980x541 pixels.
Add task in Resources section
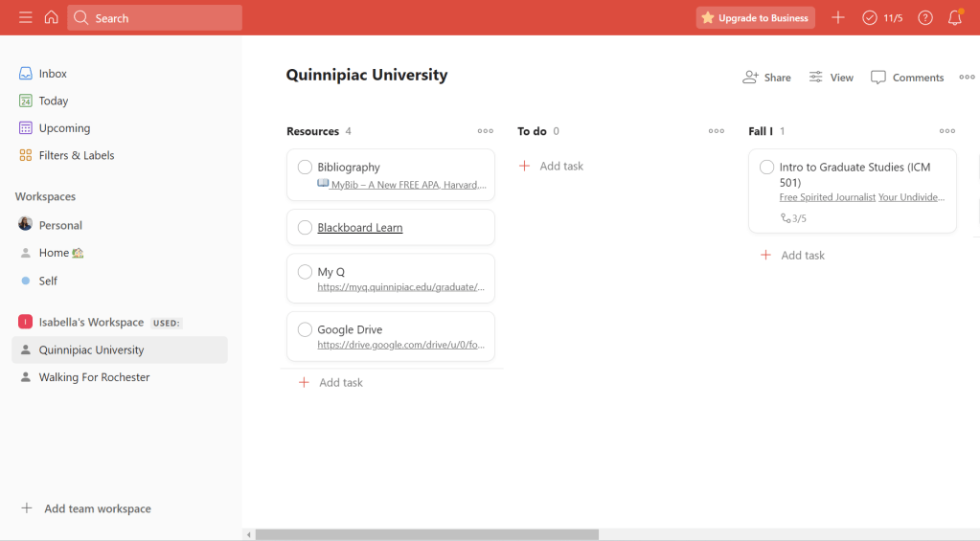[331, 382]
